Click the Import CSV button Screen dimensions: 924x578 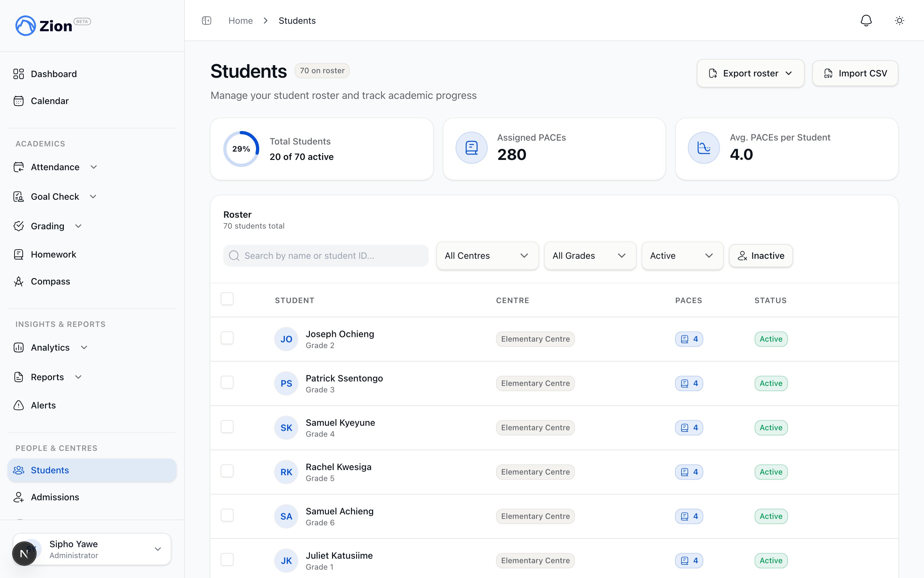(x=855, y=74)
